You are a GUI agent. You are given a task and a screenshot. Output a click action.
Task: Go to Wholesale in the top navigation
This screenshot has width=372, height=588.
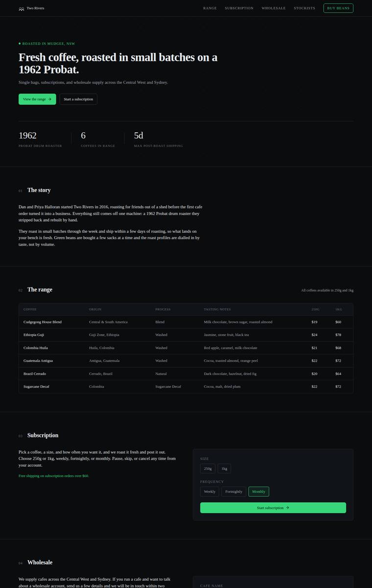(x=274, y=8)
